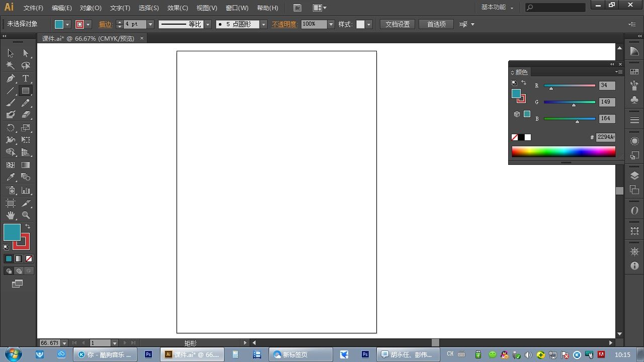Open the Swatches panel from dock
Viewport: 644px width, 362px height.
pyautogui.click(x=634, y=72)
